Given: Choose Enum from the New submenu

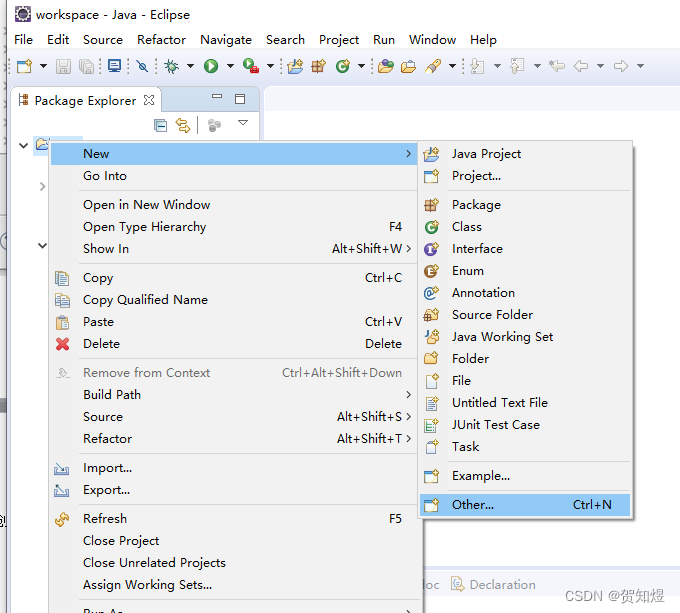Looking at the screenshot, I should click(525, 271).
